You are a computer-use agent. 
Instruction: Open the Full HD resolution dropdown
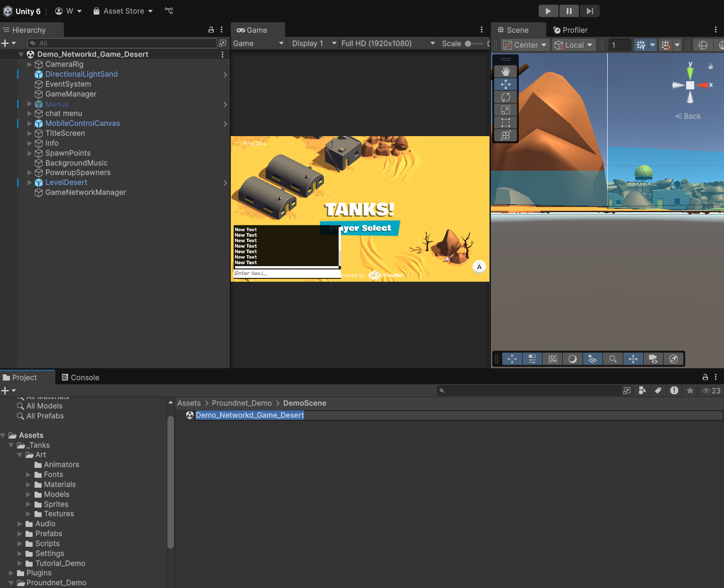tap(388, 43)
